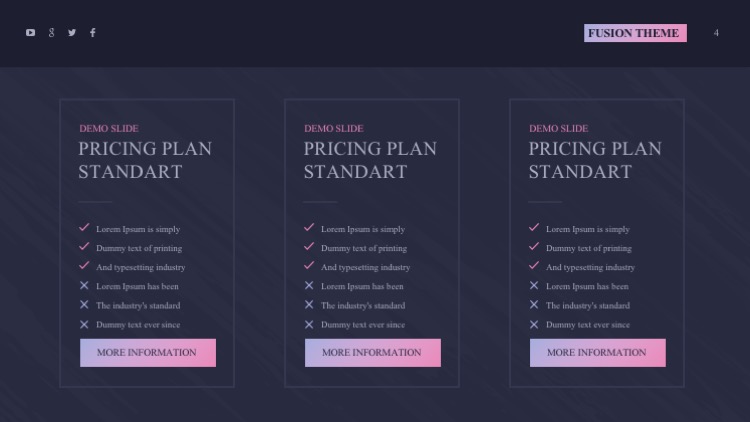Click the FUSION THEME gradient badge
750x422 pixels.
634,33
